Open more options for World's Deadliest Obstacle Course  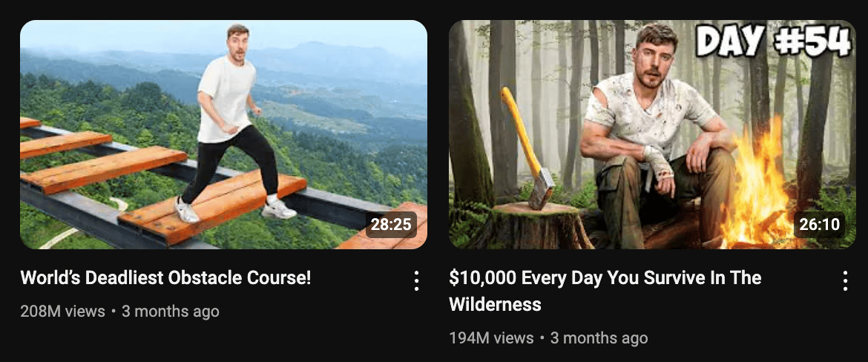pyautogui.click(x=416, y=280)
